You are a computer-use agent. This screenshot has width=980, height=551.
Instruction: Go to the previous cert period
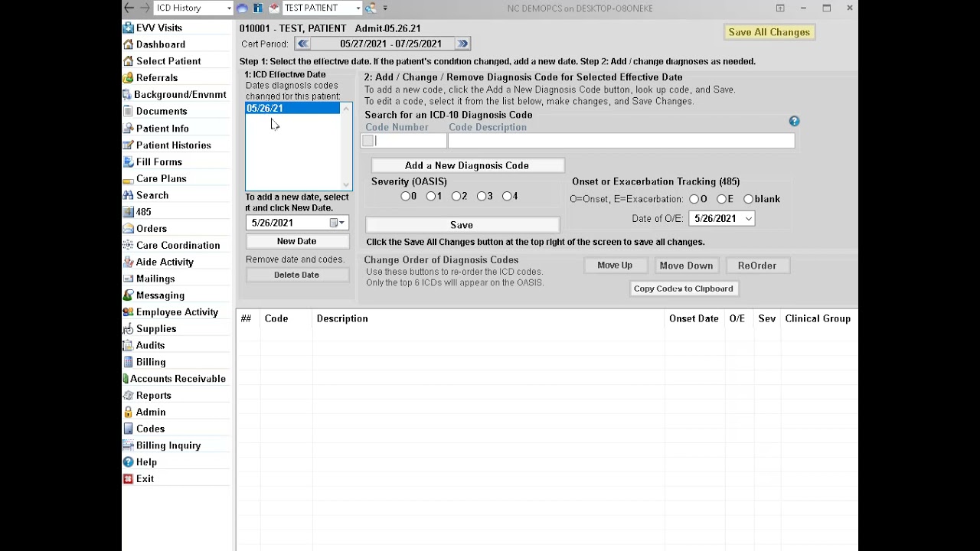(303, 44)
